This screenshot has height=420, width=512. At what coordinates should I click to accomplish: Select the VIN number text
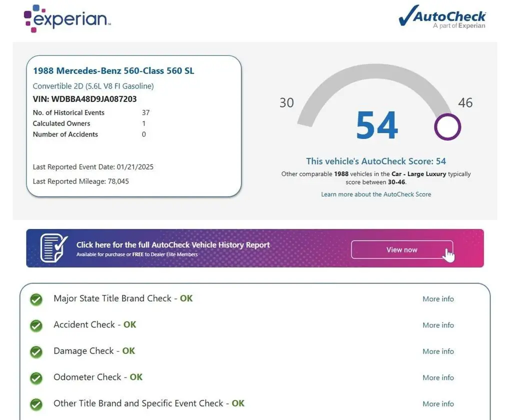pos(94,99)
